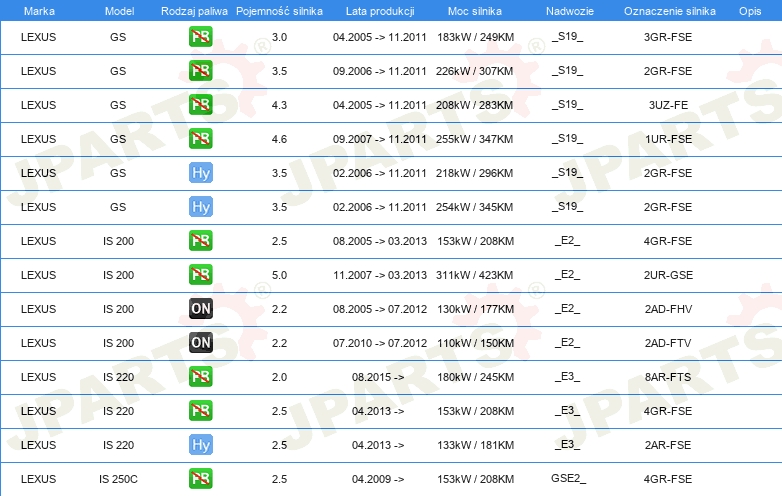Click the ON diesel icon in the 2AD-FTV row
Screen dimensions: 782x496
coord(200,342)
